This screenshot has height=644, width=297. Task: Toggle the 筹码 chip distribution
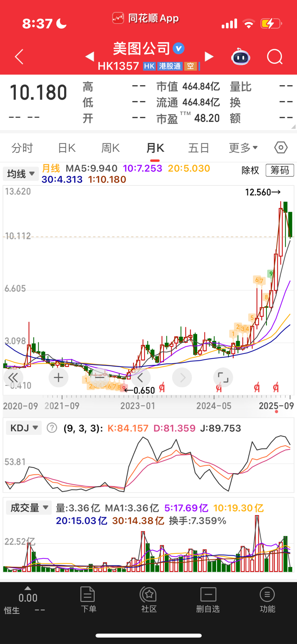click(280, 170)
